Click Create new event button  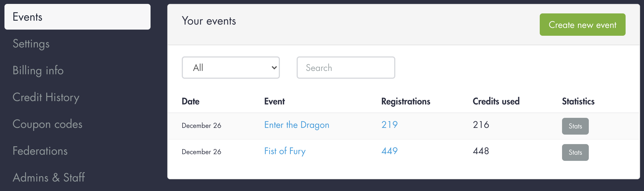pyautogui.click(x=582, y=25)
